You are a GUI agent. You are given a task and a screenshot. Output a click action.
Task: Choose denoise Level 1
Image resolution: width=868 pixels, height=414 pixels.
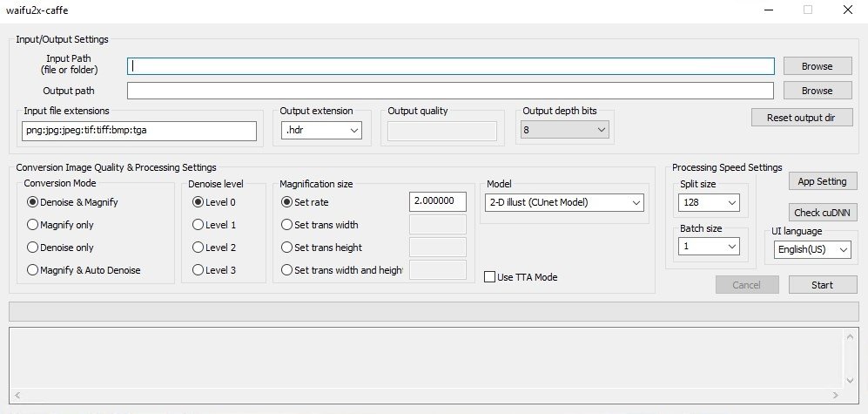point(213,225)
